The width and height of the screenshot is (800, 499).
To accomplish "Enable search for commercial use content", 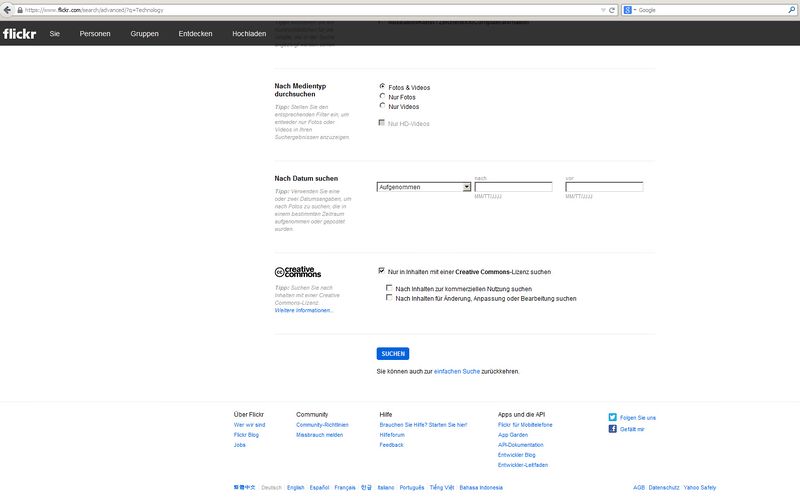I will (390, 288).
